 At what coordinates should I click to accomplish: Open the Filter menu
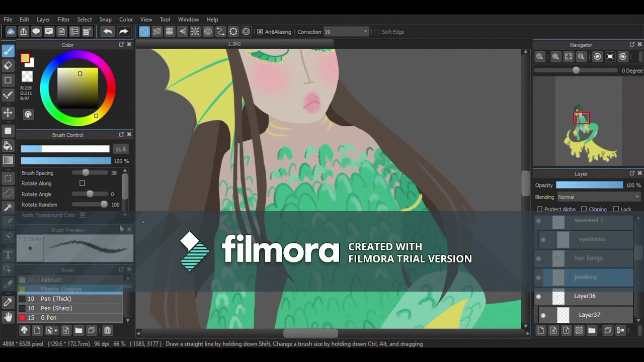click(x=64, y=20)
